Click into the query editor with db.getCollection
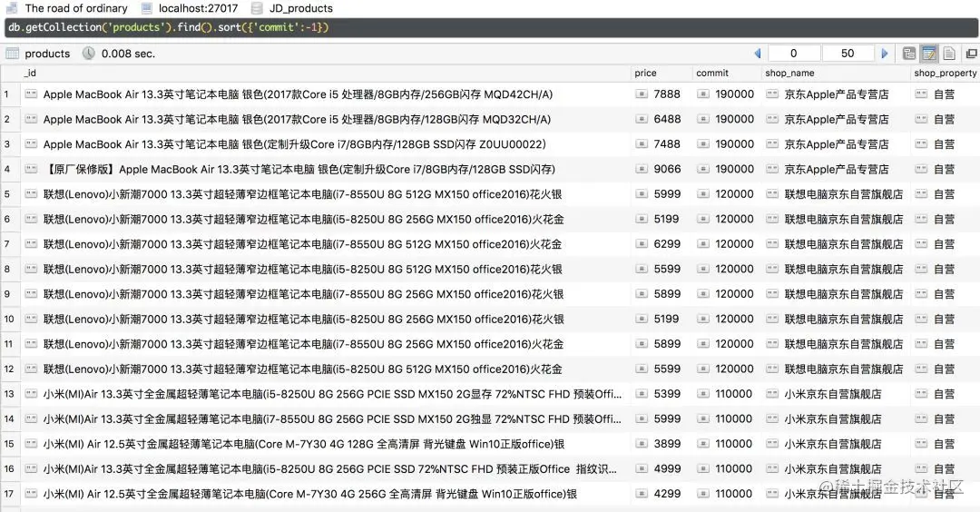Screen dimensions: 980x512 pyautogui.click(x=490, y=27)
